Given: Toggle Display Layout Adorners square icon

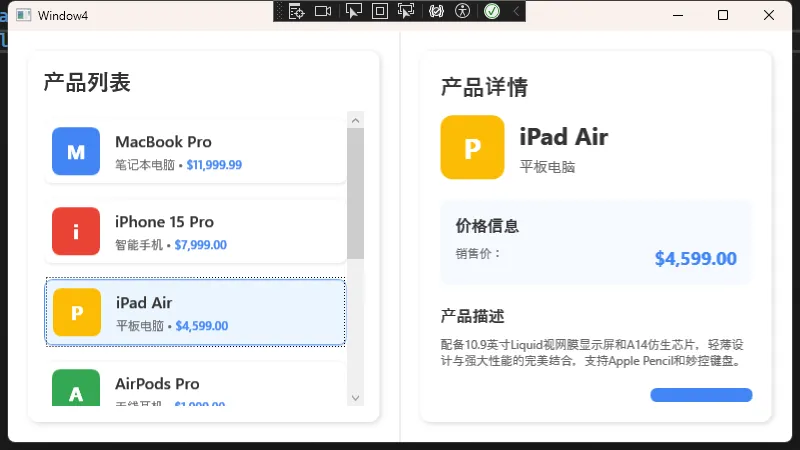Looking at the screenshot, I should pyautogui.click(x=379, y=11).
